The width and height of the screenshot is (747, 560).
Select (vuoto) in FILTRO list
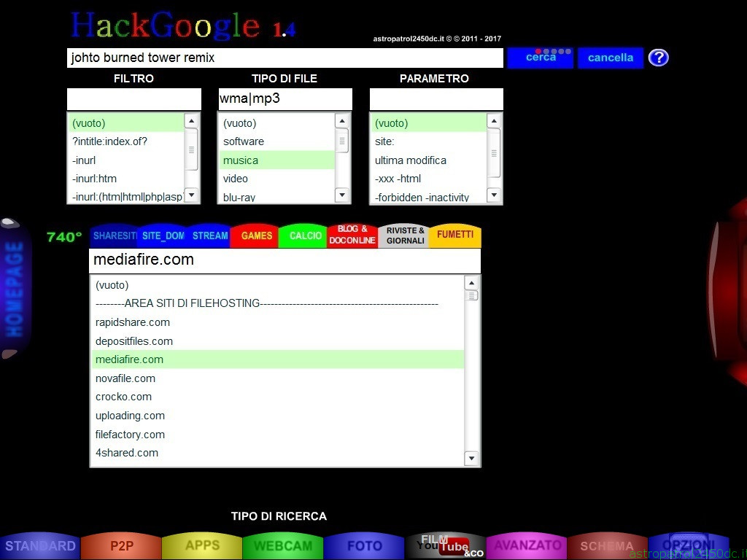click(x=126, y=122)
